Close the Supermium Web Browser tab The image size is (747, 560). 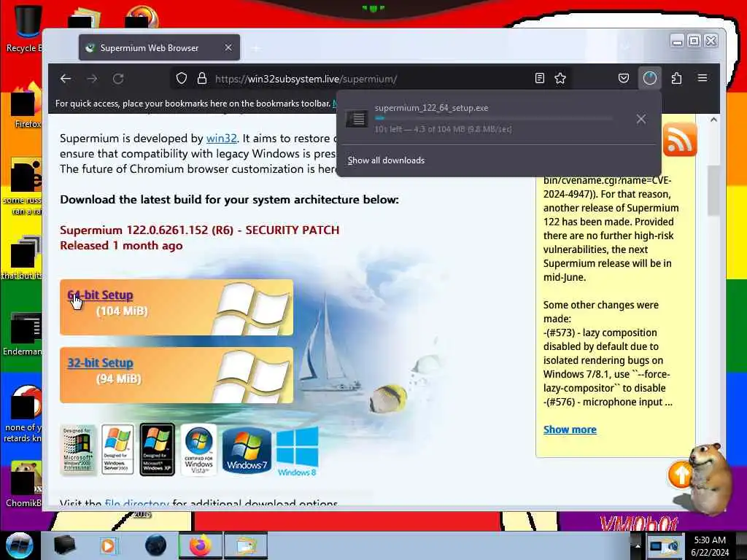(228, 47)
